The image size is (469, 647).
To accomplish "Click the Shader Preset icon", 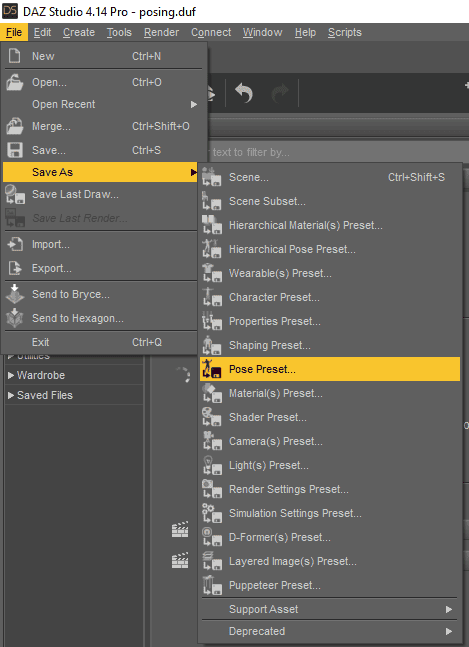I will click(x=212, y=417).
